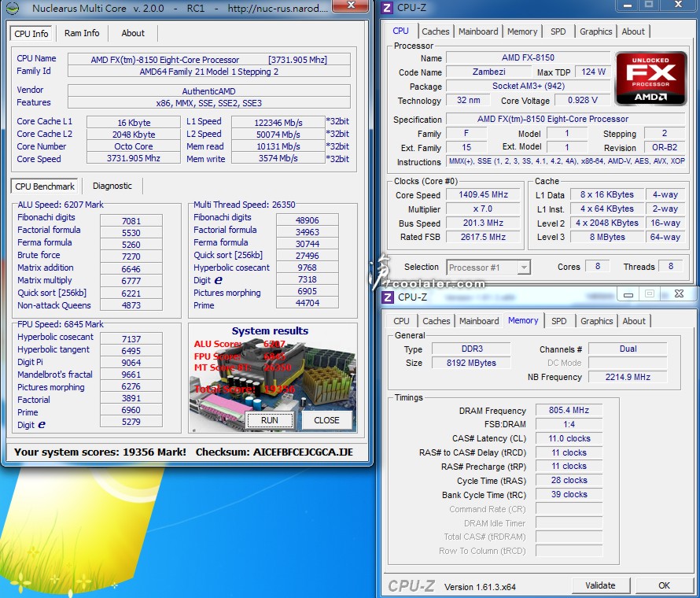This screenshot has width=700, height=598.
Task: Open the About tab in Nuclearus
Action: point(133,33)
